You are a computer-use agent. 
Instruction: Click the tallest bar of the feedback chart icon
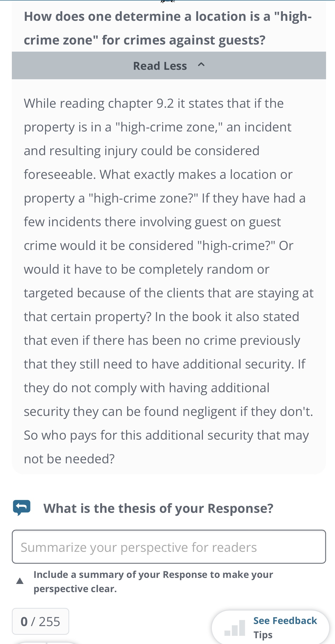242,628
